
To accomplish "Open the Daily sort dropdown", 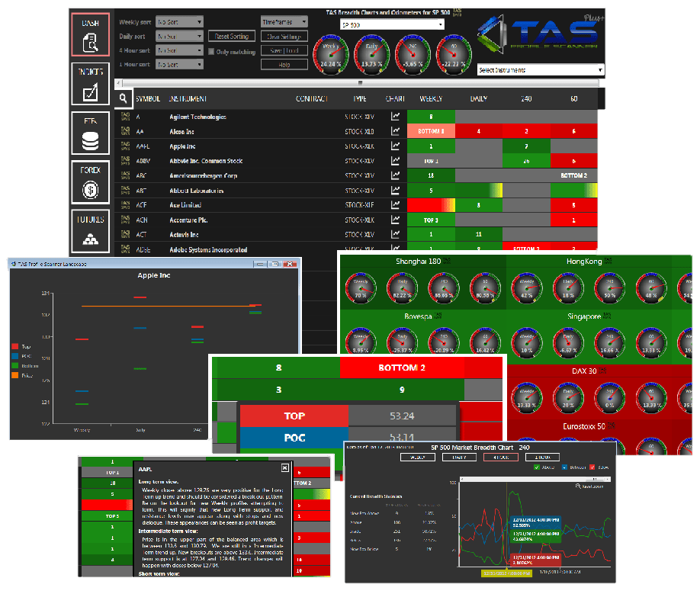I will [x=179, y=36].
